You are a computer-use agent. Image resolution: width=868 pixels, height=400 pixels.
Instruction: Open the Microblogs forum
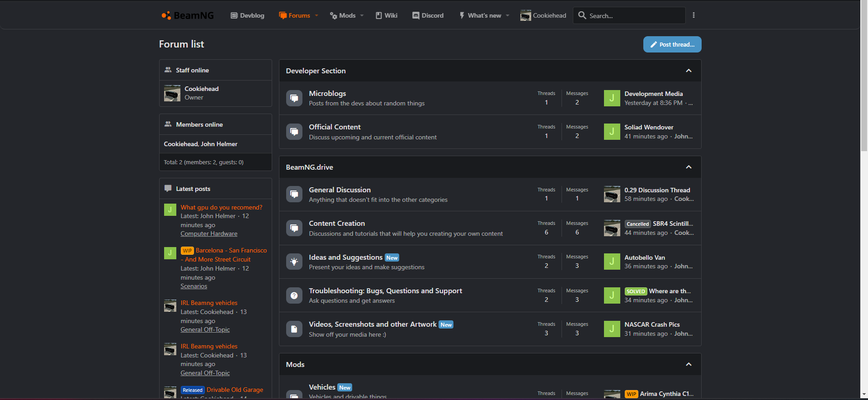(327, 93)
